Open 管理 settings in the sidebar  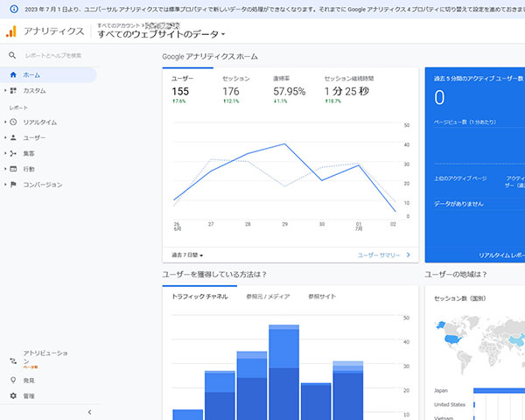click(29, 395)
